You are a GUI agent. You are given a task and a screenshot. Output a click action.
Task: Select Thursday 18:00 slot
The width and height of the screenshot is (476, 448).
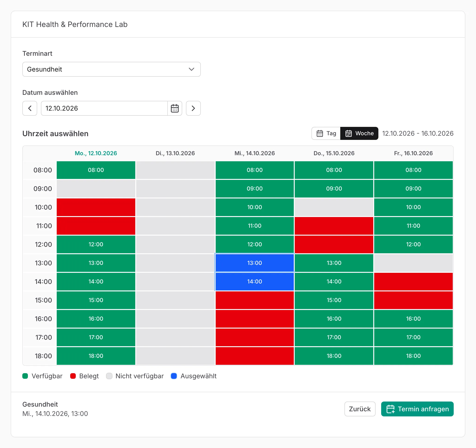[x=334, y=356]
